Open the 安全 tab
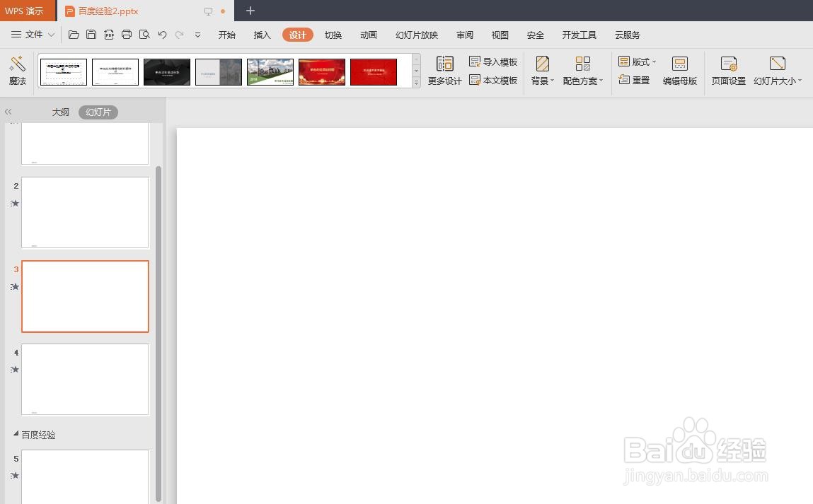The width and height of the screenshot is (813, 504). click(x=535, y=35)
